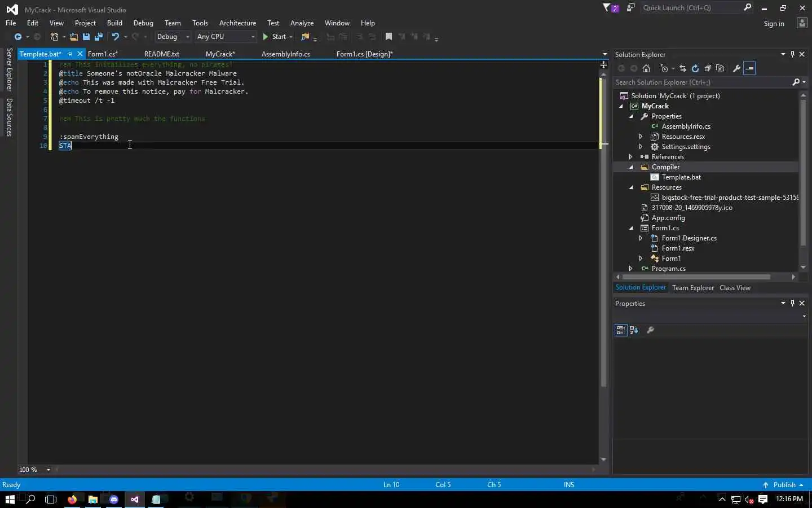
Task: Switch to the Form1.cs [Design]* tab
Action: tap(364, 54)
